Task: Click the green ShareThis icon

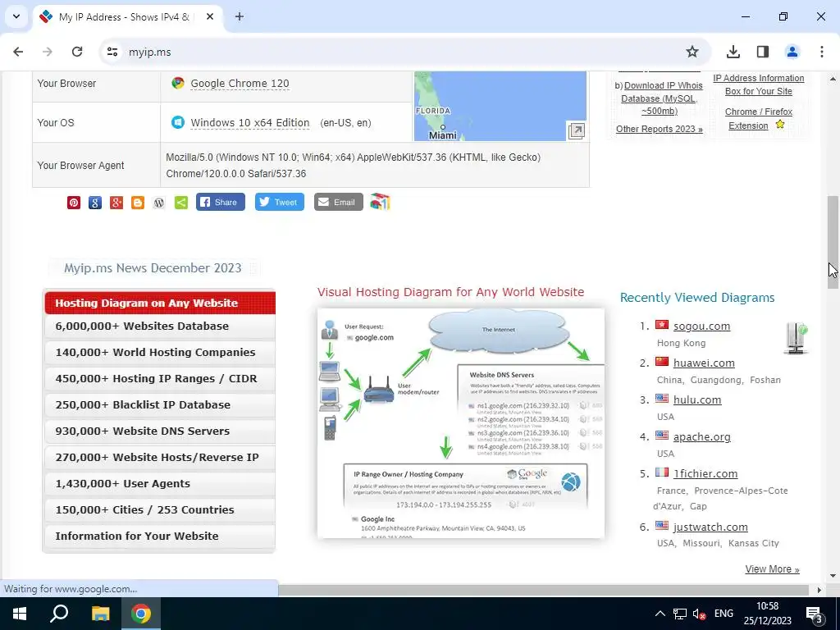Action: coord(181,203)
